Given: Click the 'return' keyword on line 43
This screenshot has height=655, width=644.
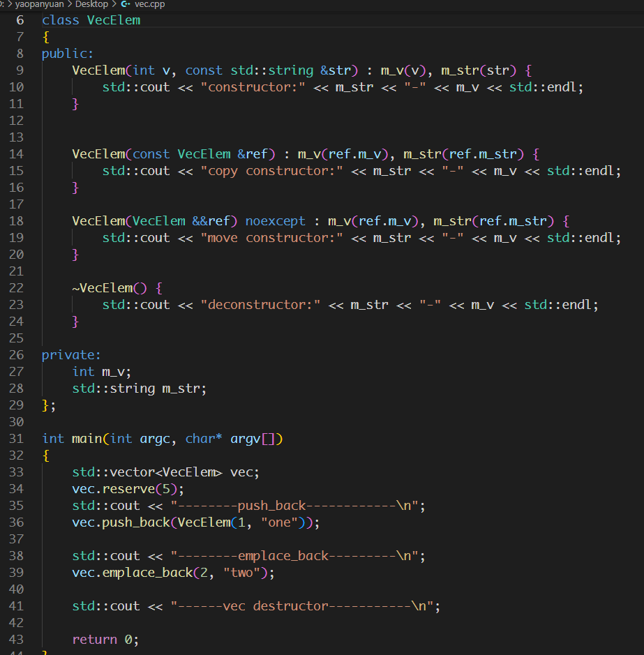Looking at the screenshot, I should [x=94, y=640].
